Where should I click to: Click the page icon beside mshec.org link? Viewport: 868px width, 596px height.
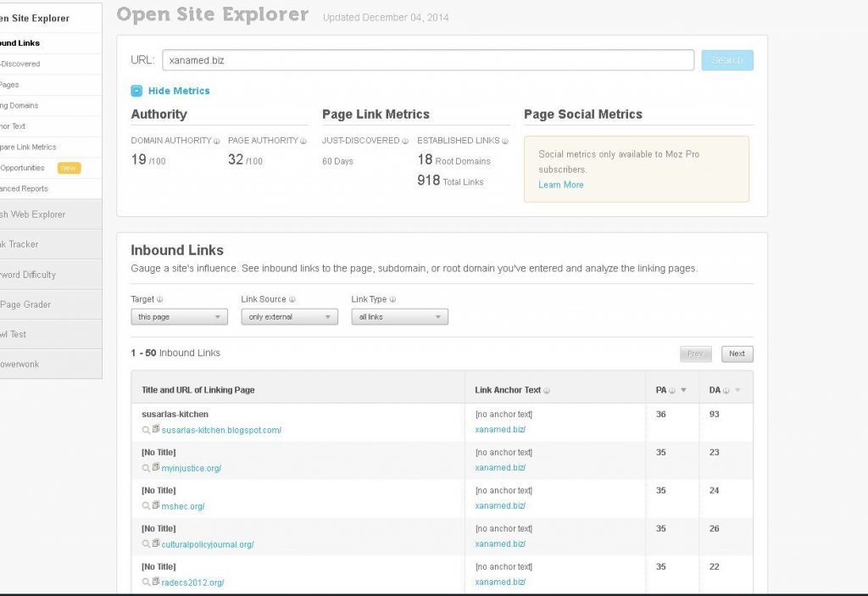tap(156, 505)
